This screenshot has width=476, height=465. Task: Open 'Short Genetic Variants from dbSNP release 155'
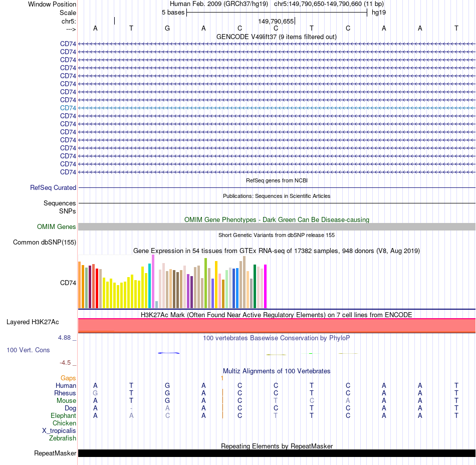pyautogui.click(x=277, y=235)
